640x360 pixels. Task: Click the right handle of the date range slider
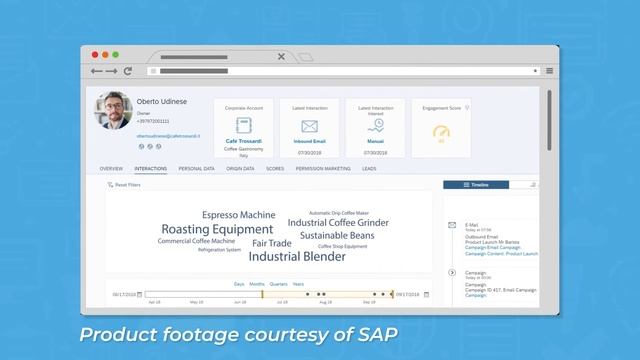click(x=393, y=294)
